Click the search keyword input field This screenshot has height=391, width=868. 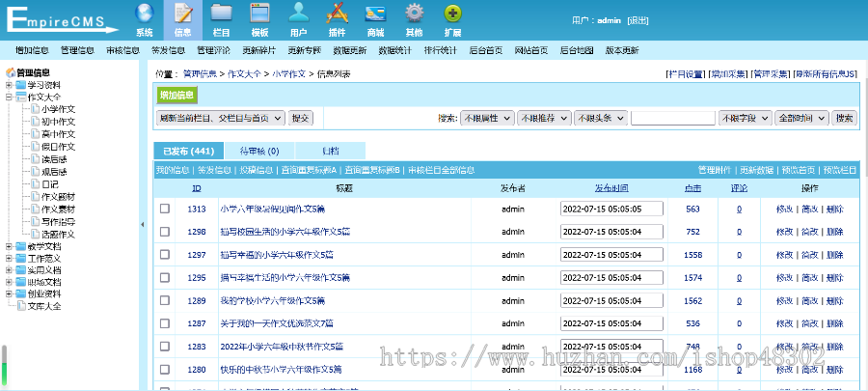point(672,118)
